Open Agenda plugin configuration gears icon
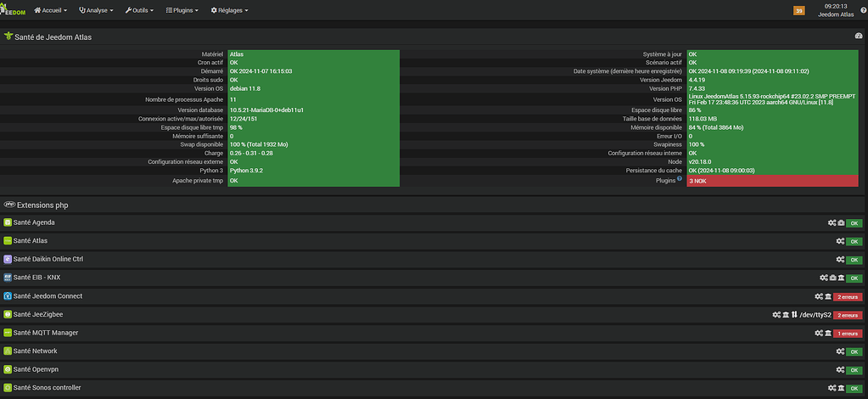 (832, 222)
